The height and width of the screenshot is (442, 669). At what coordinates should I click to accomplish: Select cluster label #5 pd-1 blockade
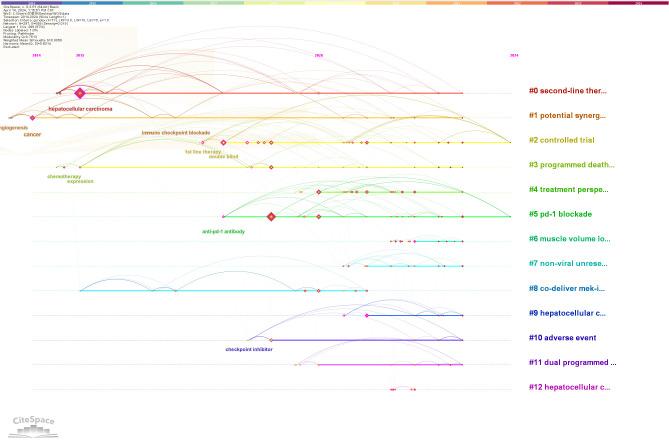pos(560,214)
